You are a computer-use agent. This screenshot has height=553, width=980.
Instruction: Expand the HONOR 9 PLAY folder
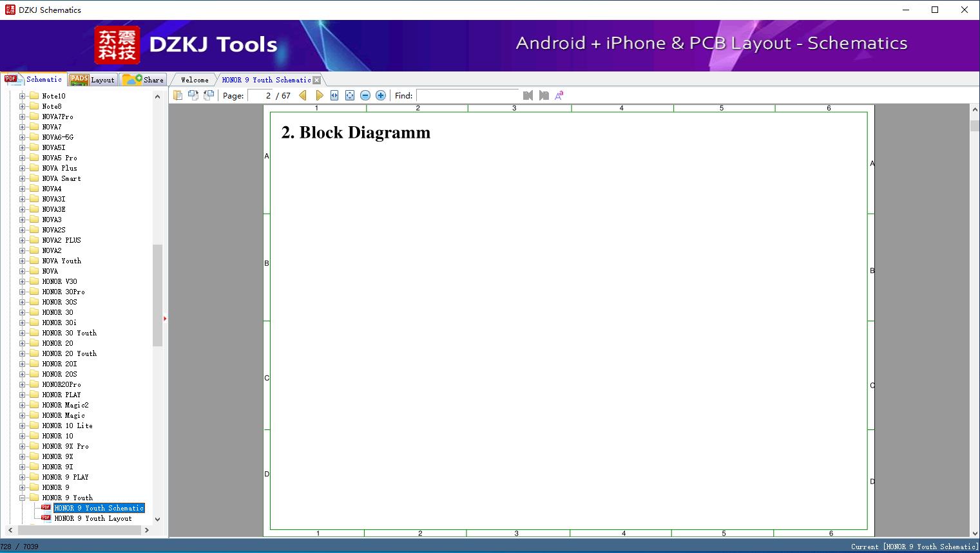(22, 477)
